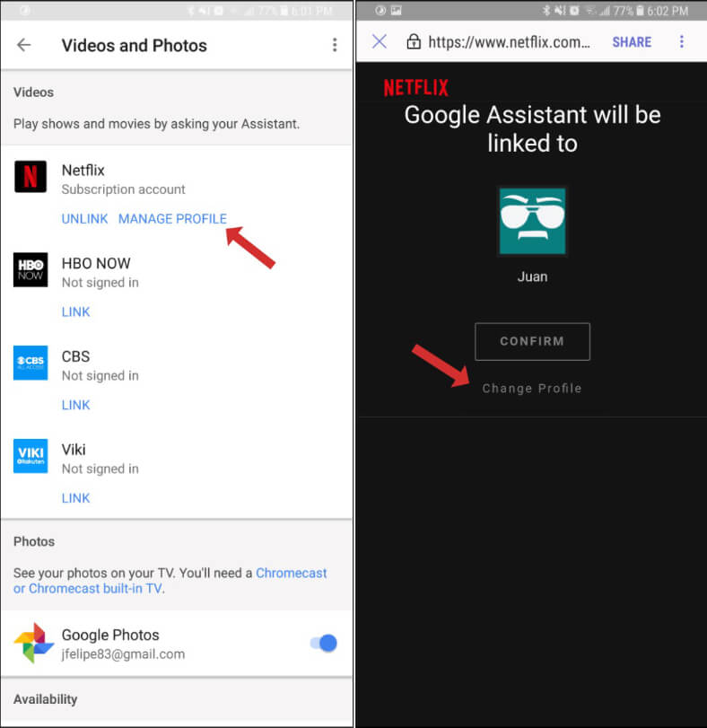Tap the HBO NOW 'Not signed in' text

coord(100,282)
